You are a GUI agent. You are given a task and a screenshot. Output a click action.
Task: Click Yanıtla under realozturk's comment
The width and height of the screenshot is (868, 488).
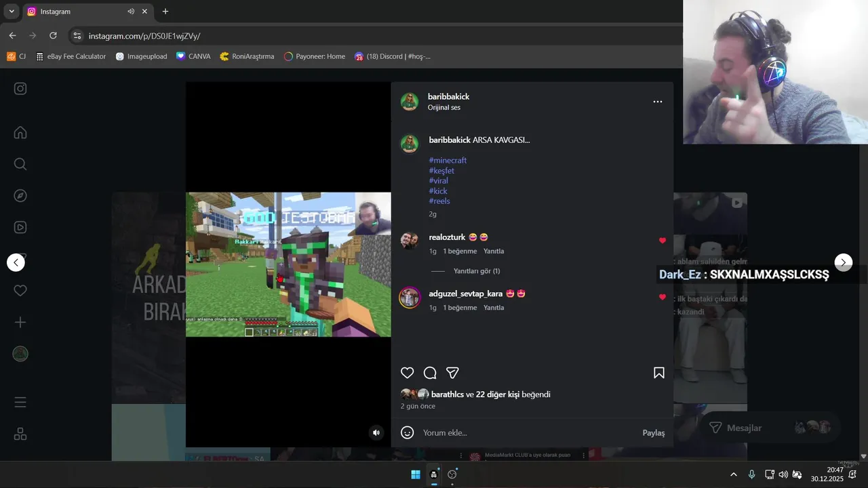(494, 251)
